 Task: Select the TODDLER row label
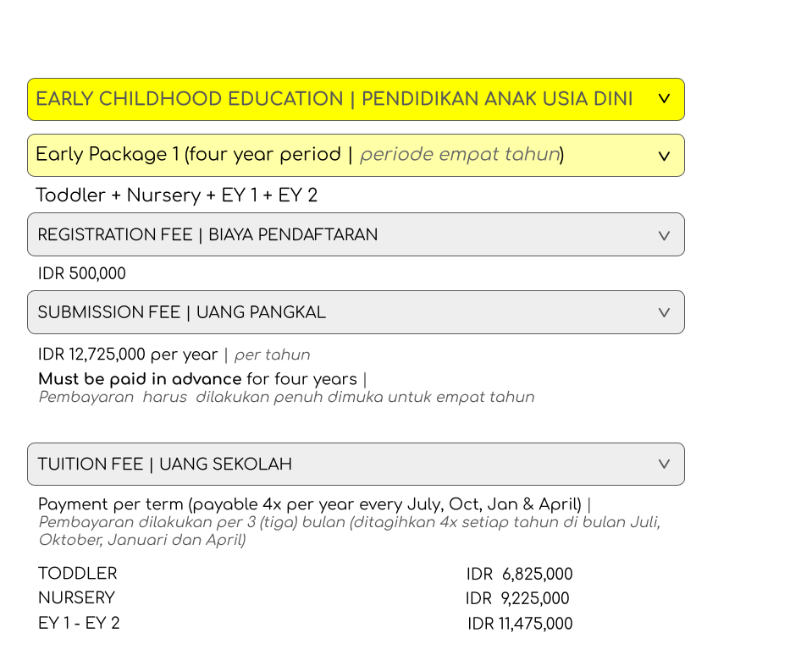click(x=77, y=574)
